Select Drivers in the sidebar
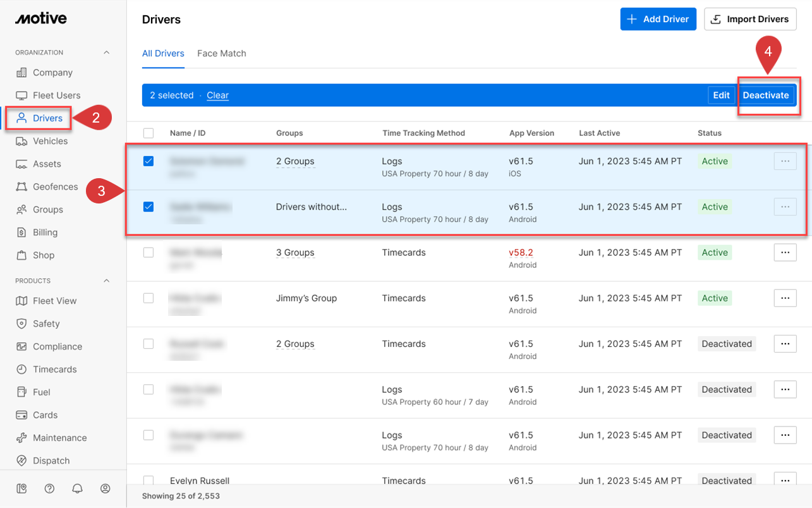 (x=39, y=118)
